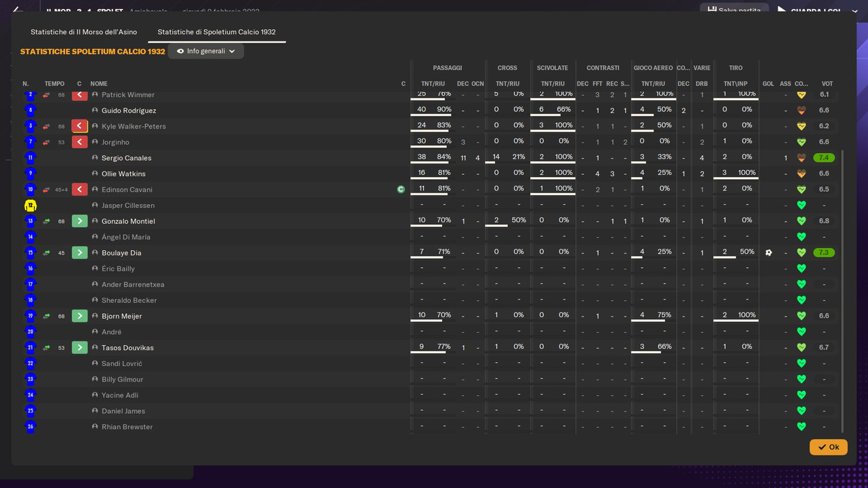Viewport: 868px width, 488px height.
Task: Click the 7.4 rating badge of Sergio Canales
Action: coord(824,158)
